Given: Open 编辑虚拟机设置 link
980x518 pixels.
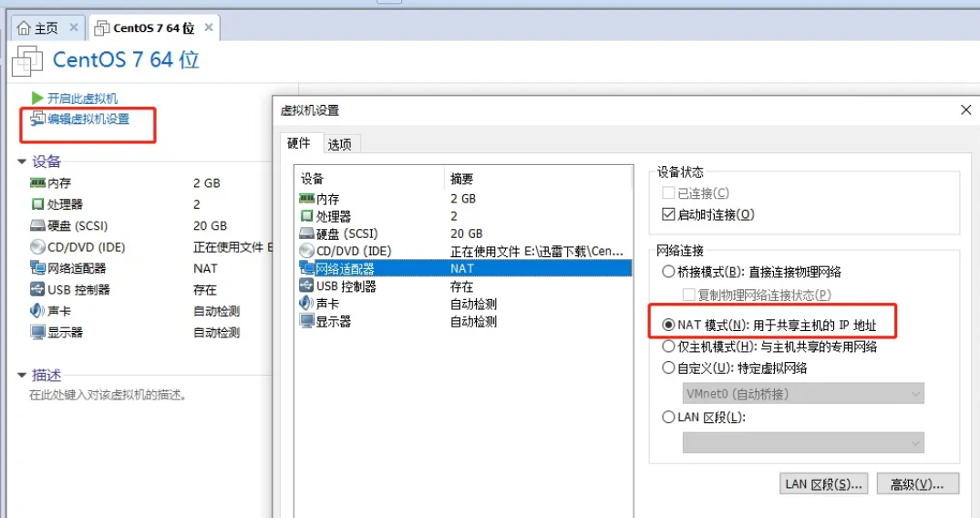Looking at the screenshot, I should click(88, 119).
